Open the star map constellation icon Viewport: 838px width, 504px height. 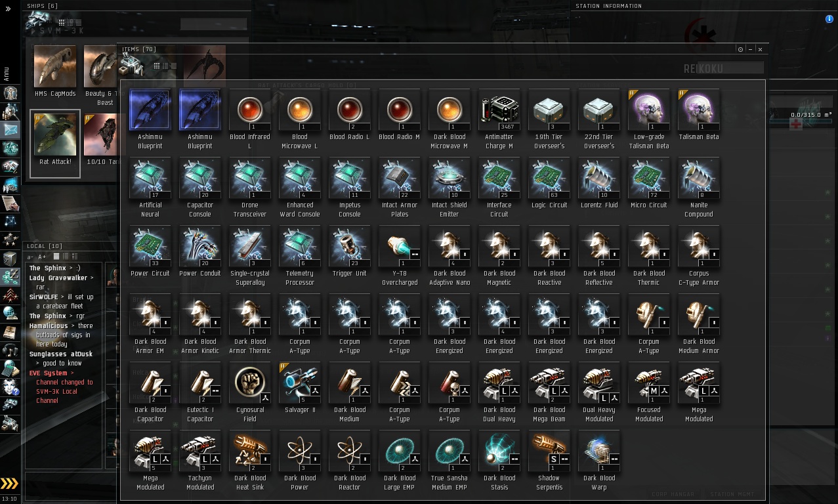[x=10, y=221]
